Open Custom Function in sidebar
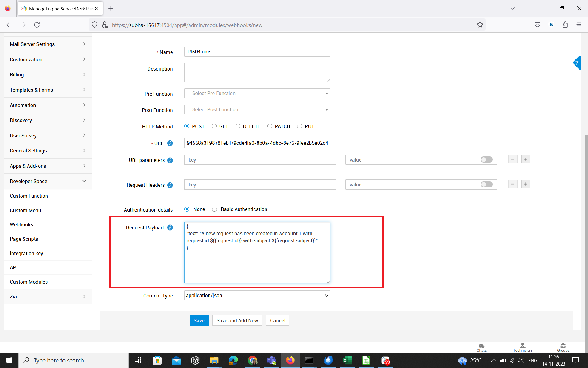The width and height of the screenshot is (588, 368). point(29,196)
